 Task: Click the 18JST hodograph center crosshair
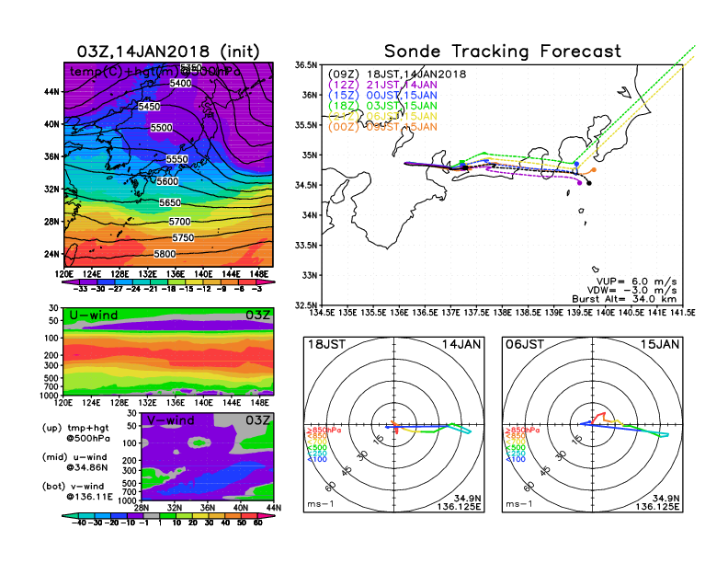(394, 424)
